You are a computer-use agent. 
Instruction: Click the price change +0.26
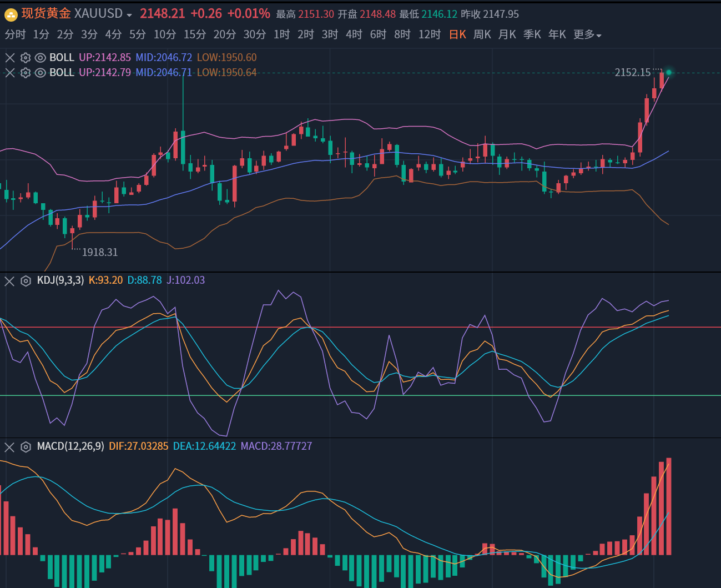tap(206, 14)
